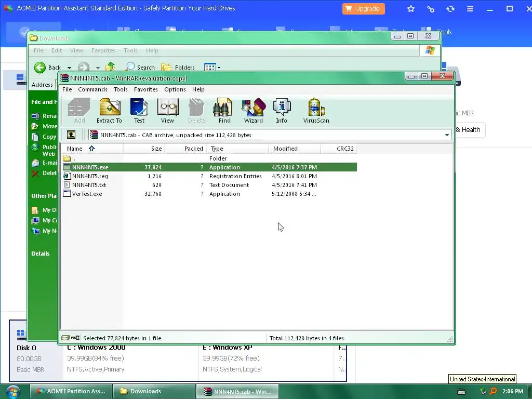Open the Edit menu in Downloads window
Viewport: 532px width, 399px height.
tap(57, 50)
